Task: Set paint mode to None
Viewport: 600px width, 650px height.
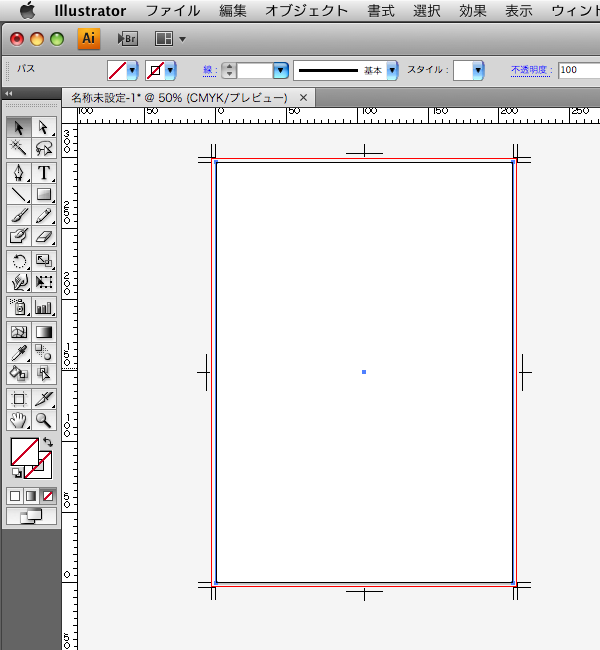Action: click(48, 495)
